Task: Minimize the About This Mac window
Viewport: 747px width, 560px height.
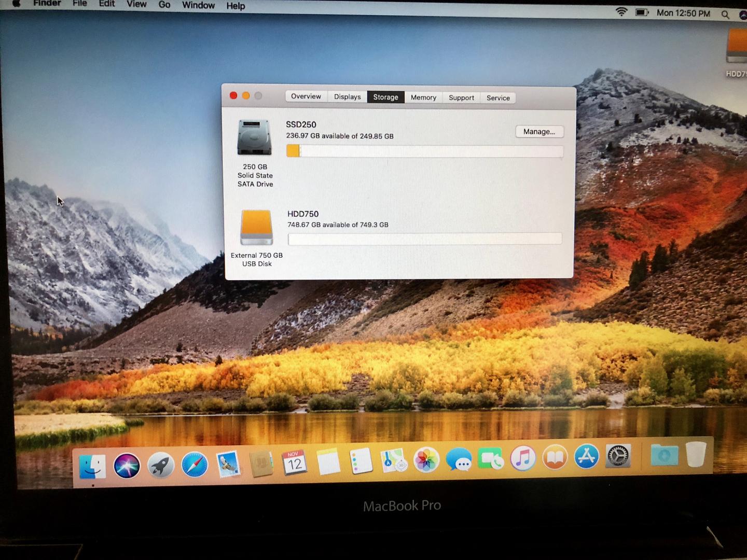Action: 246,95
